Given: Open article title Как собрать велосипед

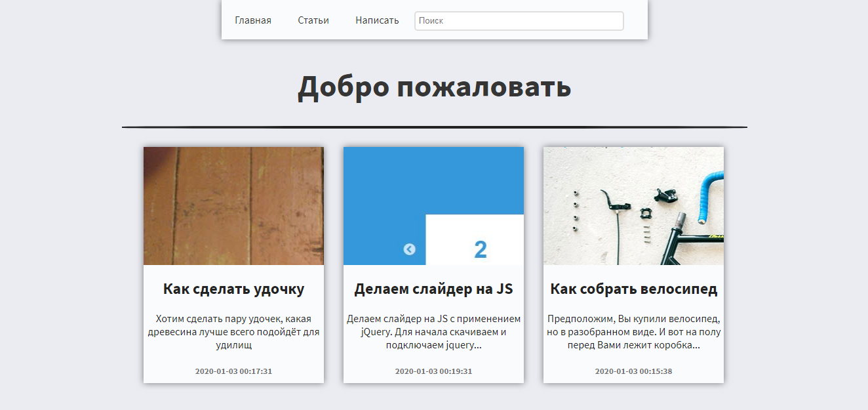Looking at the screenshot, I should coord(633,289).
